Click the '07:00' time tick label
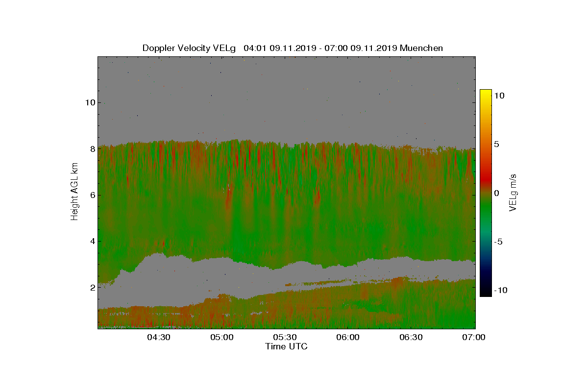The image size is (588, 392). [474, 338]
